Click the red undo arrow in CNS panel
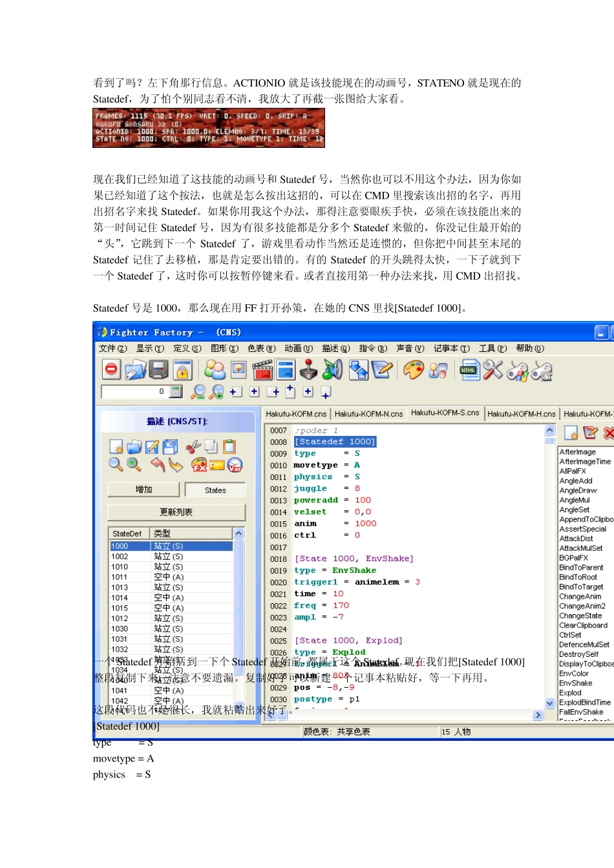614x868 pixels. [x=158, y=464]
